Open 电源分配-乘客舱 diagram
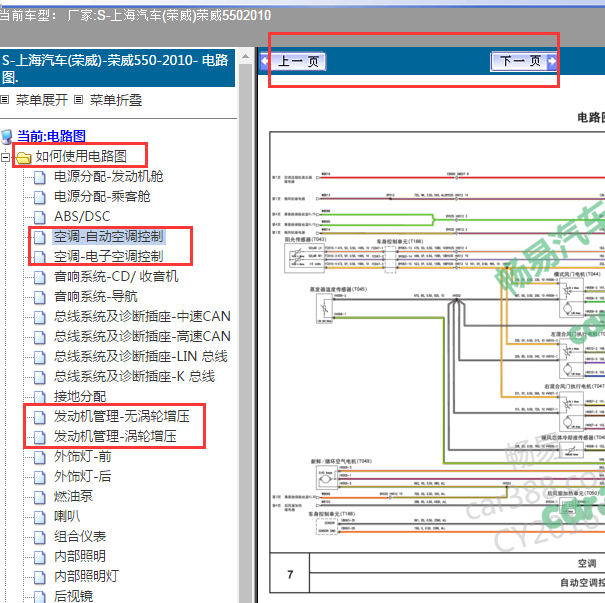Screen dimensions: 605x603 click(x=102, y=196)
